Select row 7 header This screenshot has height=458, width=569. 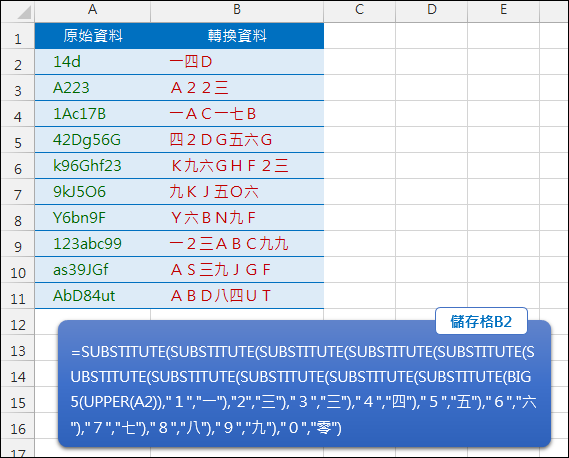pos(18,192)
